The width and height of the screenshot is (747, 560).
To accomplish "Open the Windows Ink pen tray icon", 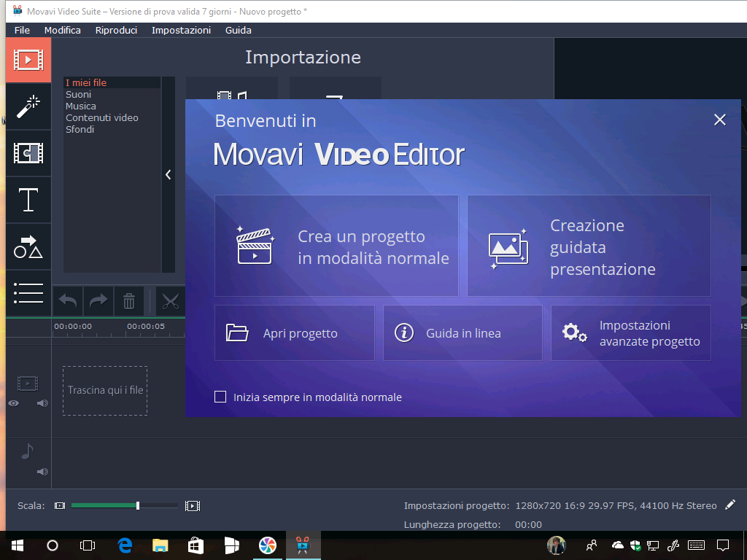I will (x=673, y=545).
